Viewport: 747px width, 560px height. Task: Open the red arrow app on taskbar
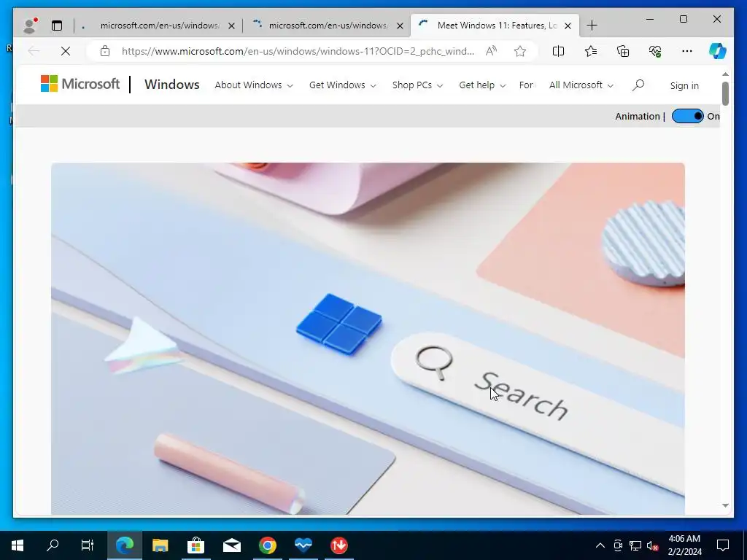[x=338, y=545]
